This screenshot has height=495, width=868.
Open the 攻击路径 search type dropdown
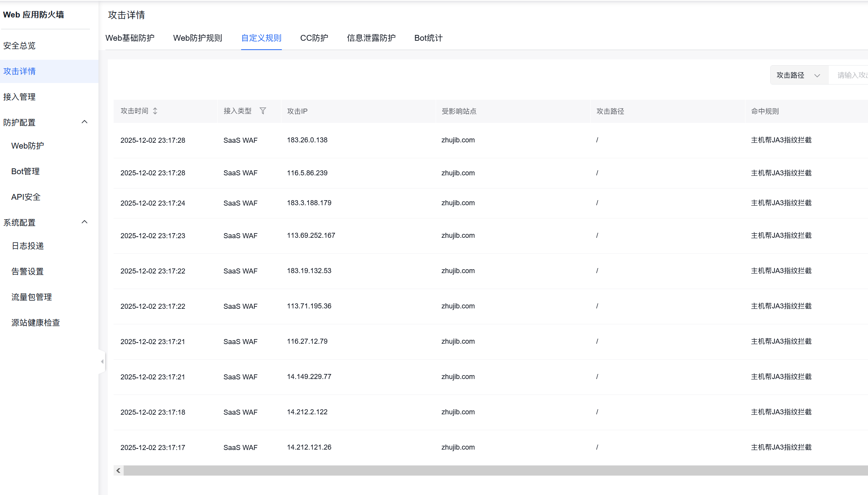[799, 75]
